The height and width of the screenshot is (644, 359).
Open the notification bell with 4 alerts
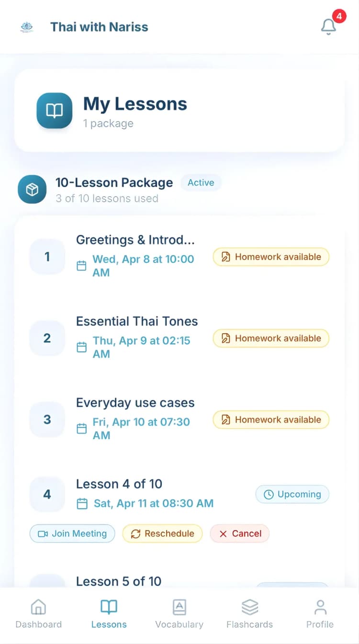pyautogui.click(x=328, y=27)
